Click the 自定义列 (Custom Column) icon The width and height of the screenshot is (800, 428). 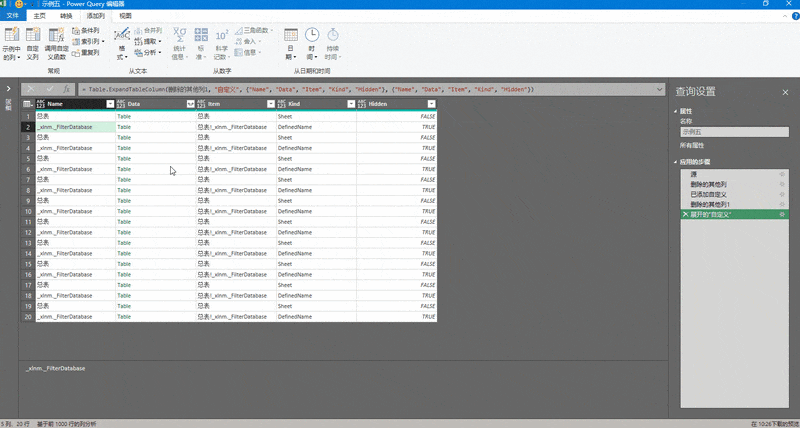(33, 46)
